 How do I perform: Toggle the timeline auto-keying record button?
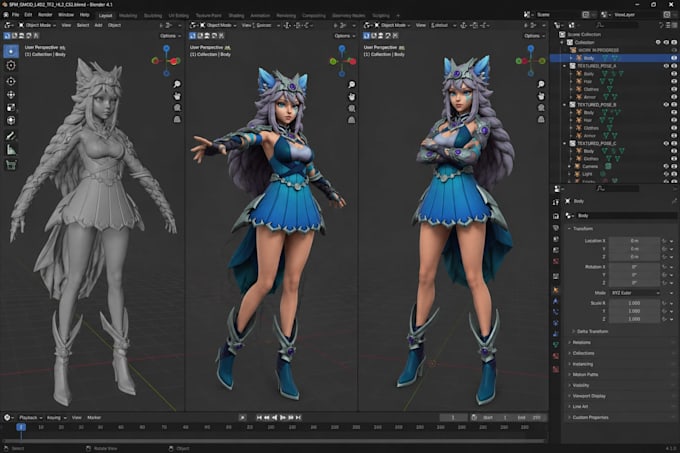tap(242, 417)
